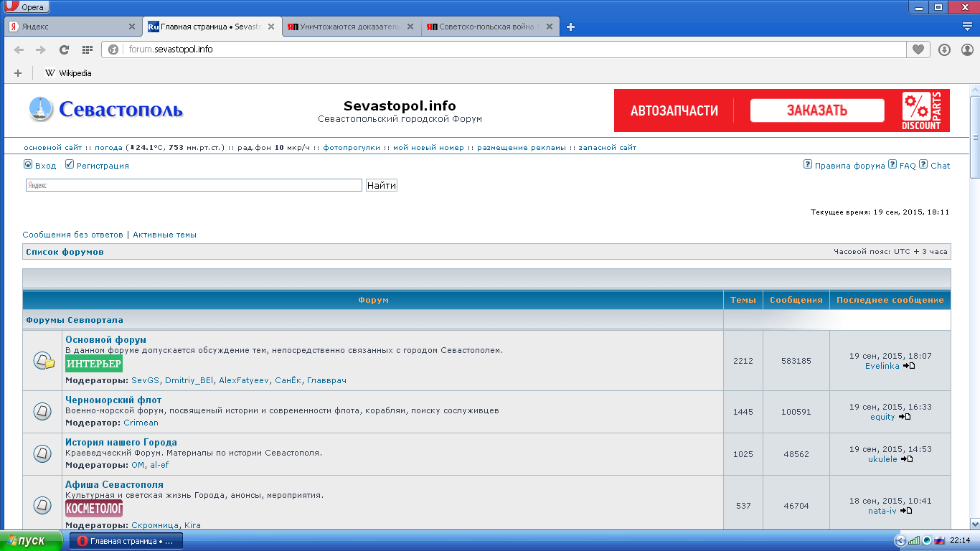This screenshot has height=551, width=980.
Task: Open the Opera account user icon
Action: [x=967, y=50]
